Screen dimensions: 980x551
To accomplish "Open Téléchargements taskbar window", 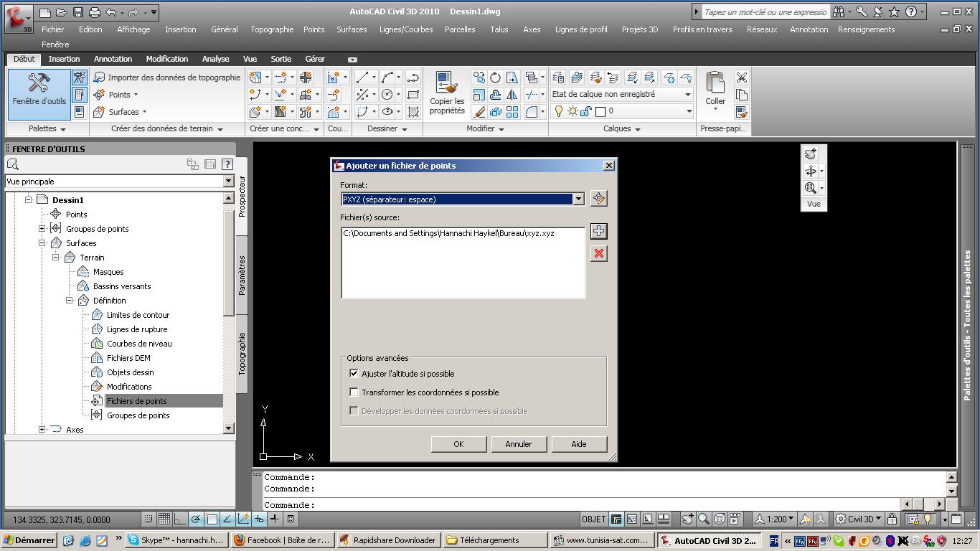I will 495,540.
